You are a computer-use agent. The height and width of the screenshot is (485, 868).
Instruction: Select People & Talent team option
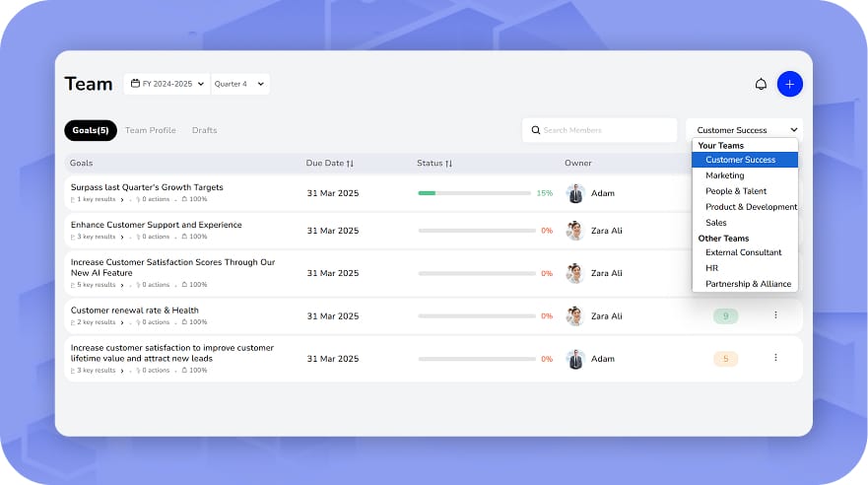tap(735, 191)
